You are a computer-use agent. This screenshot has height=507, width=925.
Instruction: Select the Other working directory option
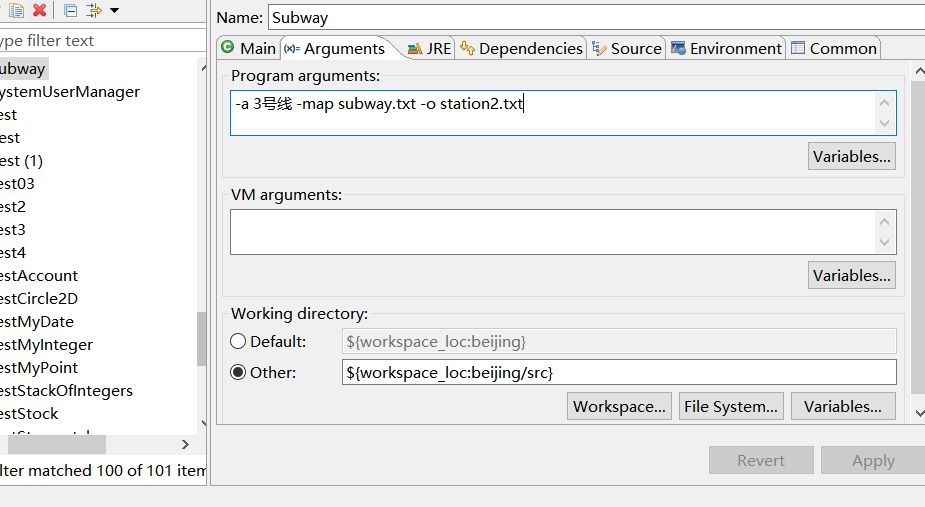point(238,372)
